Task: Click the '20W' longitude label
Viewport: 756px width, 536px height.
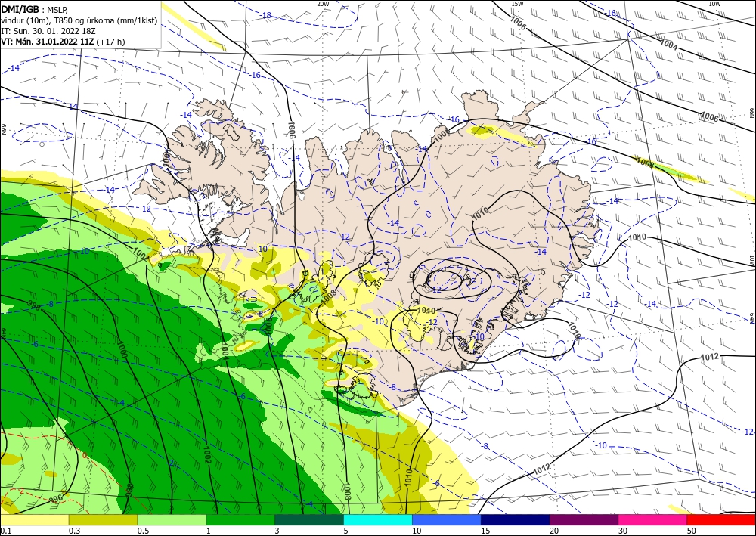Action: coord(323,4)
